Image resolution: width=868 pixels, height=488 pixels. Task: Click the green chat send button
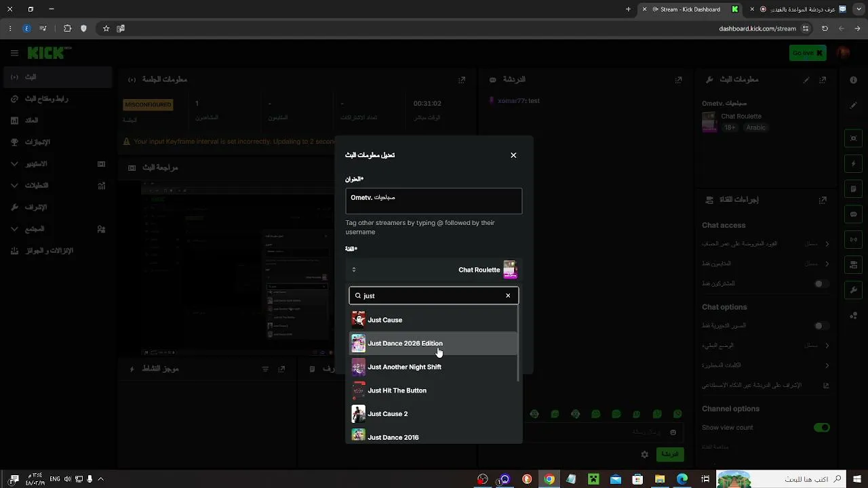point(670,454)
